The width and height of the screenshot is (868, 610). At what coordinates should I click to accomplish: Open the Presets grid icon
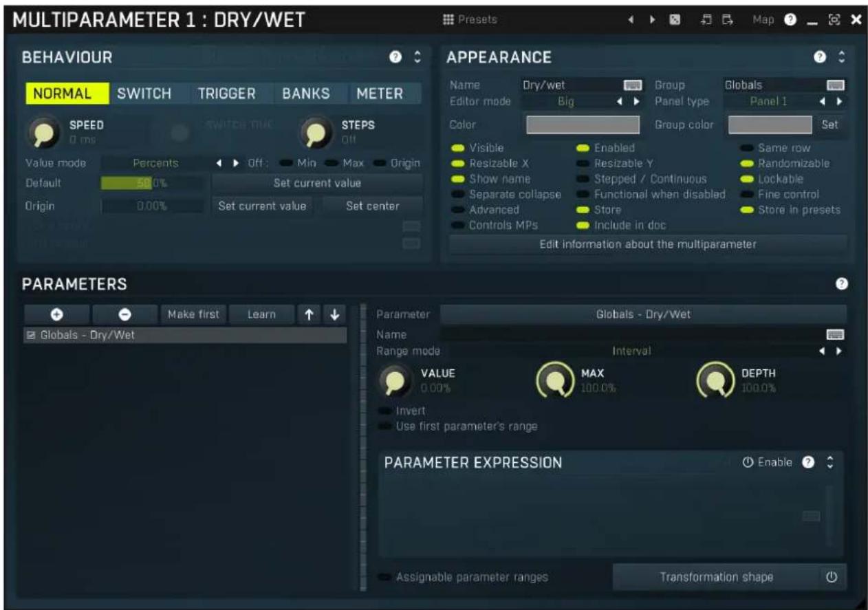pyautogui.click(x=448, y=20)
